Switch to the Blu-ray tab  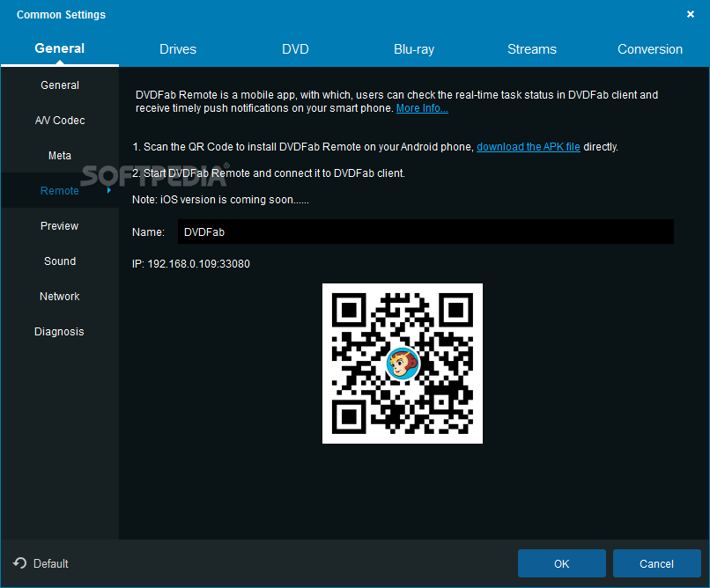click(x=414, y=48)
